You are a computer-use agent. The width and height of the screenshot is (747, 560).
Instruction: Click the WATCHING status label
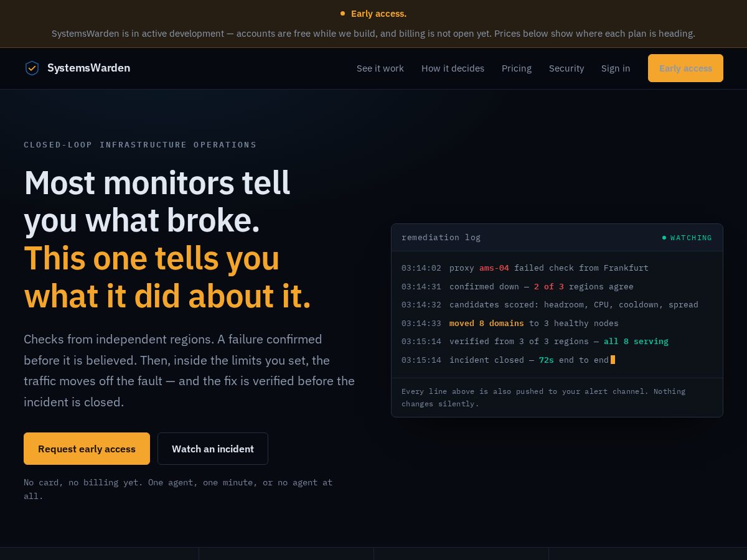[691, 238]
